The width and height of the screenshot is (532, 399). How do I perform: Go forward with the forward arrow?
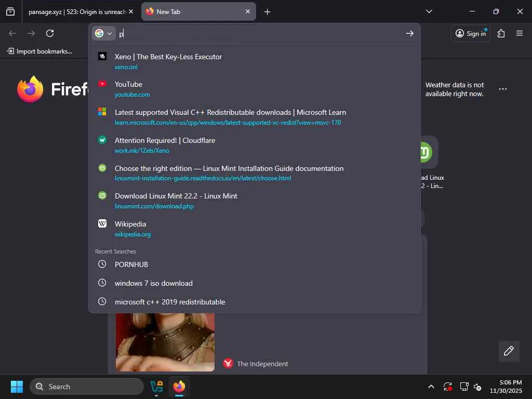click(x=31, y=33)
